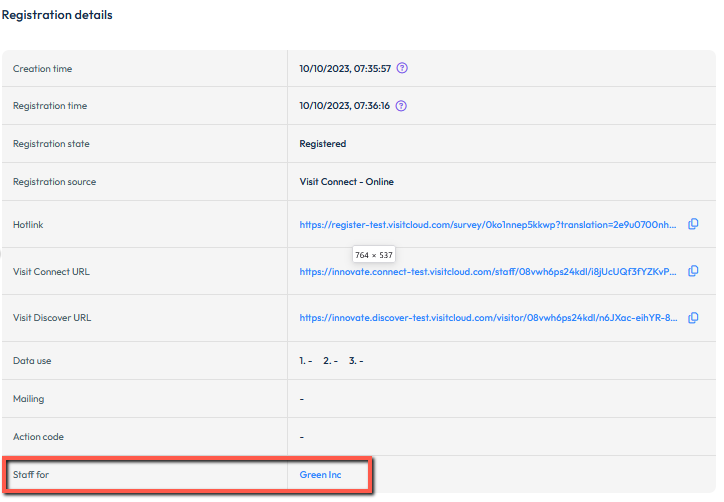Click the Mailing row label
This screenshot has width=724, height=502.
[x=28, y=399]
